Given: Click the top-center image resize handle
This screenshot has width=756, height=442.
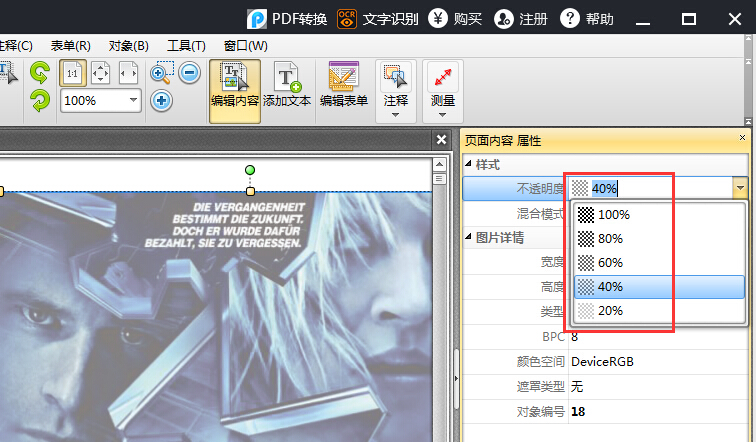Looking at the screenshot, I should tap(250, 191).
